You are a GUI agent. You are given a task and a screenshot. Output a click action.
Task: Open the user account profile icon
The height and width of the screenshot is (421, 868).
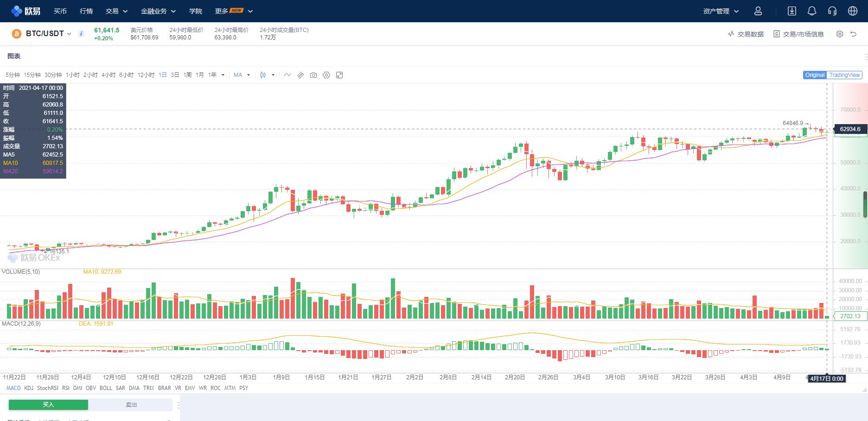click(x=758, y=11)
